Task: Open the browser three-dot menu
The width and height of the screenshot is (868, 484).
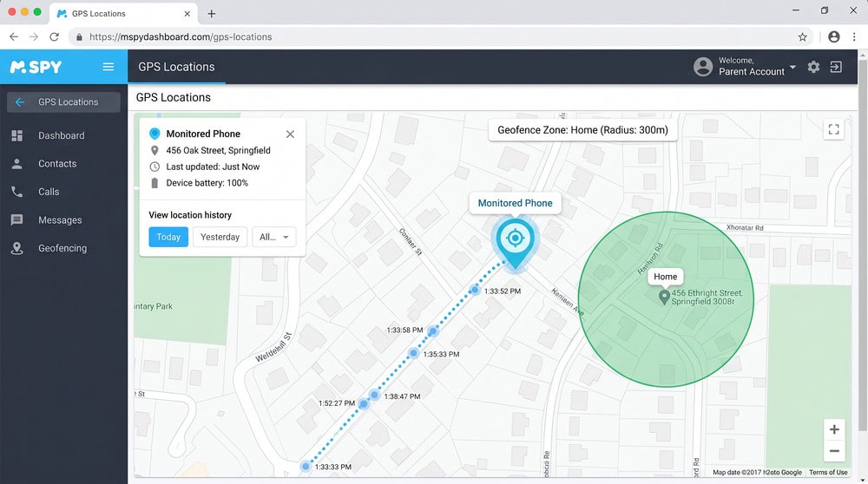Action: pyautogui.click(x=854, y=37)
